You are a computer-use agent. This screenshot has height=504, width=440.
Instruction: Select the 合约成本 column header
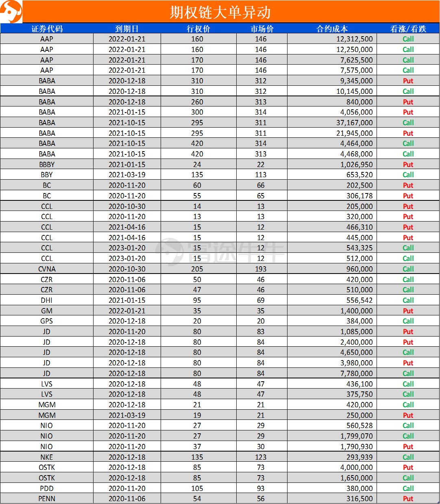point(332,29)
